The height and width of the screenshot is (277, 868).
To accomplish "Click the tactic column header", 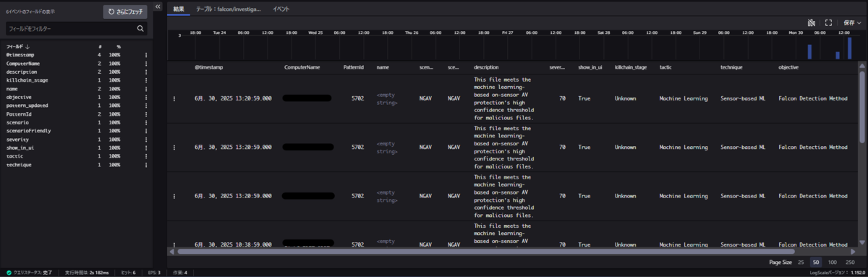I will click(666, 67).
